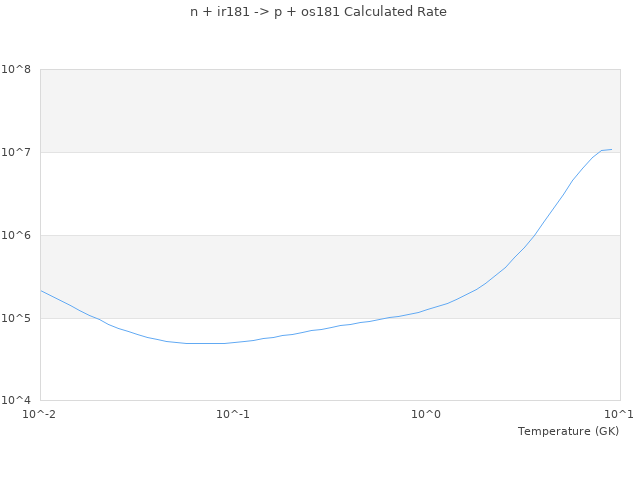
Task: Click where the curve crosses the 10^6 gridline
Action: [536, 235]
